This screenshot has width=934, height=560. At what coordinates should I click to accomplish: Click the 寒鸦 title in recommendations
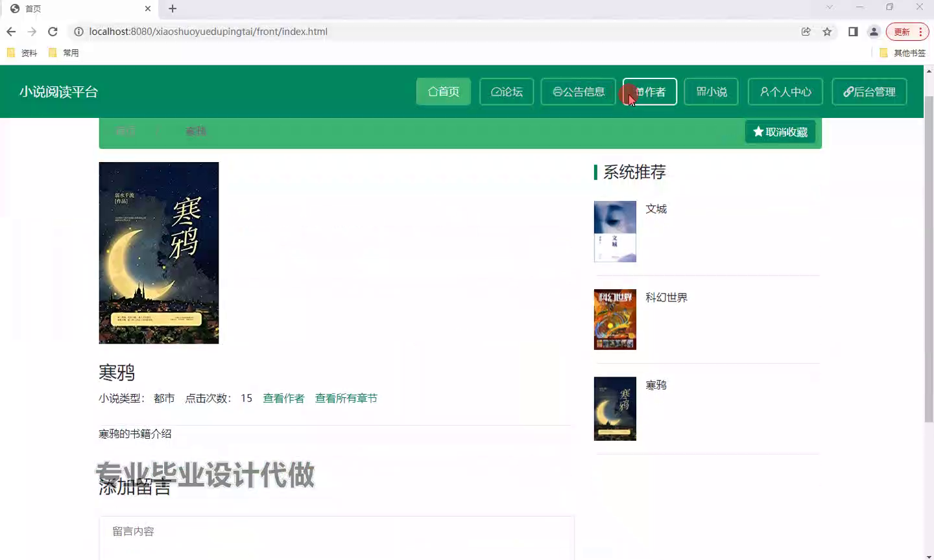[656, 385]
